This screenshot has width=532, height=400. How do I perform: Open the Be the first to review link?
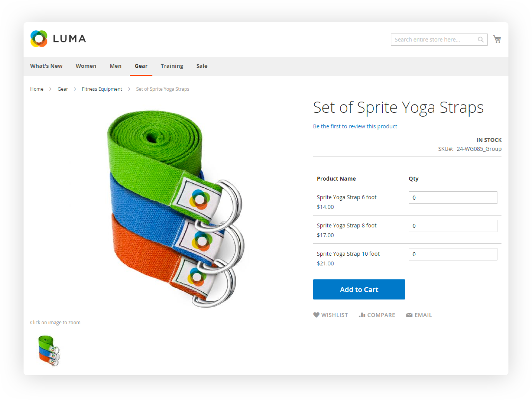(355, 126)
